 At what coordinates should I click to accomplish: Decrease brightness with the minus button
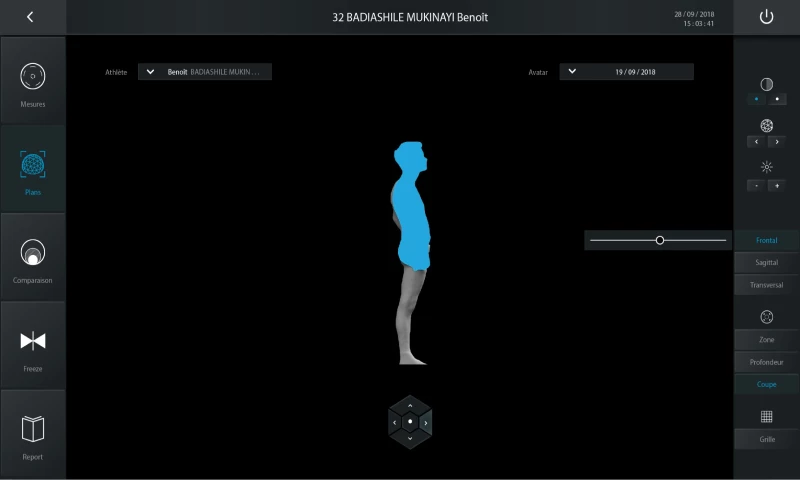(756, 186)
